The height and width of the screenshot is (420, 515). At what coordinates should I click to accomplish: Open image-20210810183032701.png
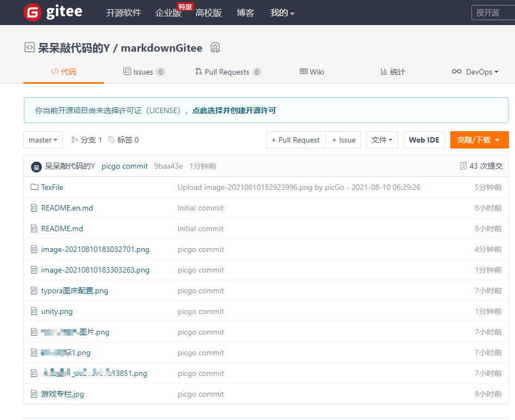(95, 249)
